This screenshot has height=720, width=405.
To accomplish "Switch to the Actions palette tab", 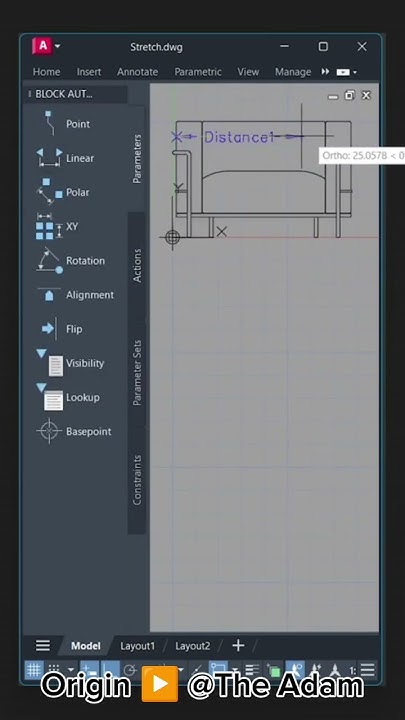I will 136,265.
